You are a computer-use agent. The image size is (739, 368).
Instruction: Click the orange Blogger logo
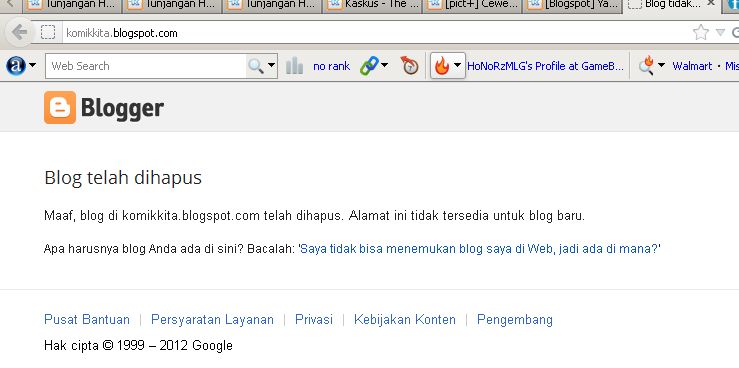tap(60, 107)
